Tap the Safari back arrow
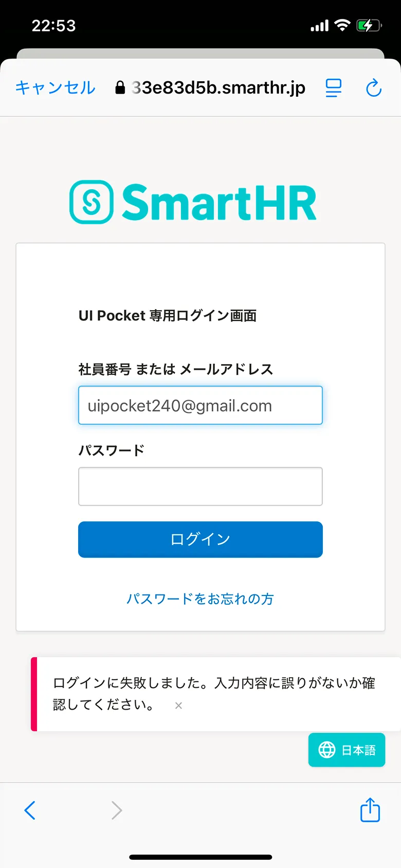Image resolution: width=401 pixels, height=868 pixels. [30, 810]
